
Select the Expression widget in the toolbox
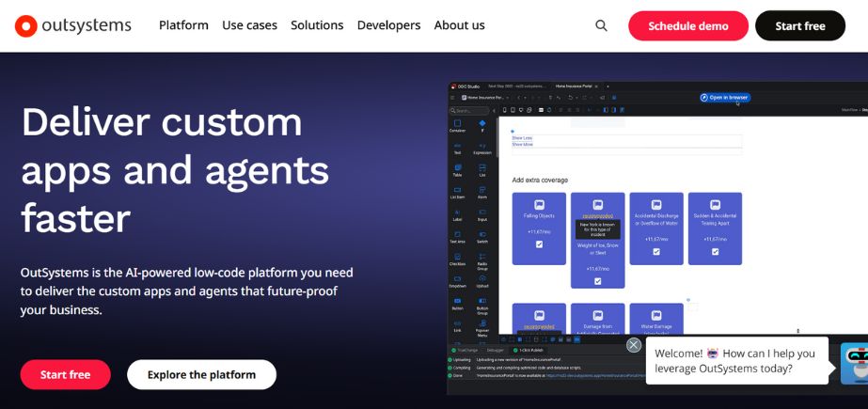point(482,149)
